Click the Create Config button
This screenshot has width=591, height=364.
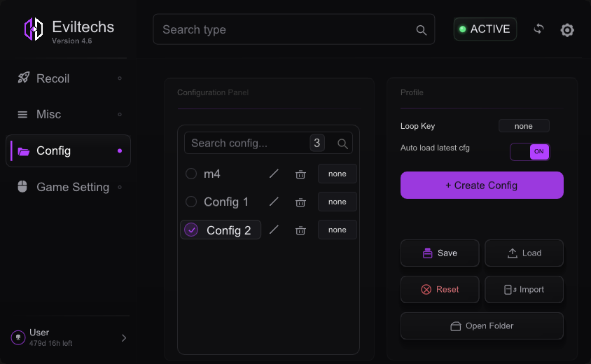pos(482,185)
